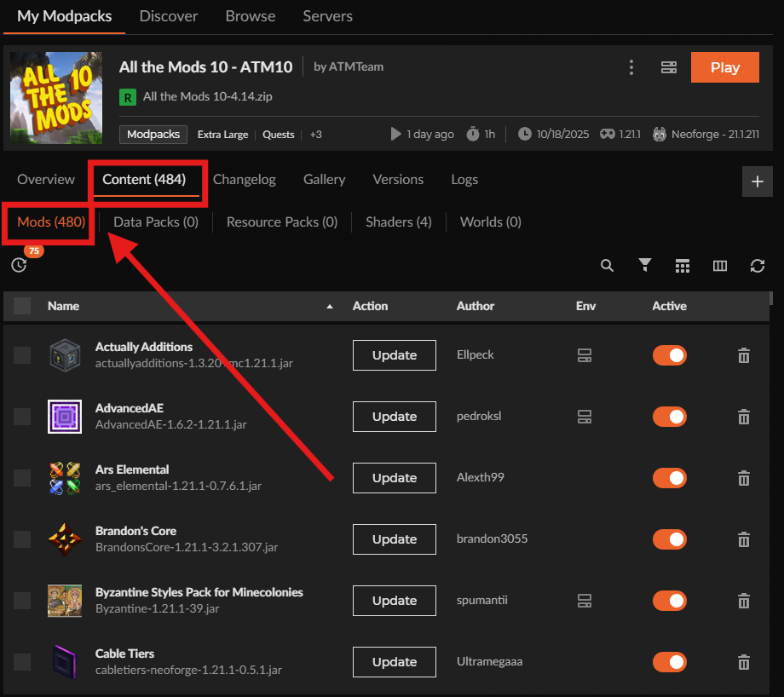This screenshot has height=697, width=784.
Task: Open the Overview tab
Action: click(45, 179)
